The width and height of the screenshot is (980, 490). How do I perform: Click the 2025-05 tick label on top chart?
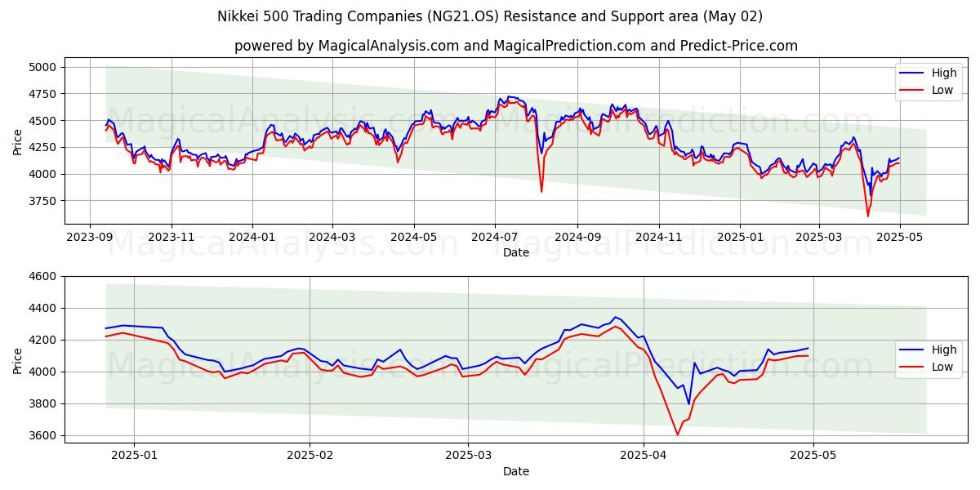point(899,237)
